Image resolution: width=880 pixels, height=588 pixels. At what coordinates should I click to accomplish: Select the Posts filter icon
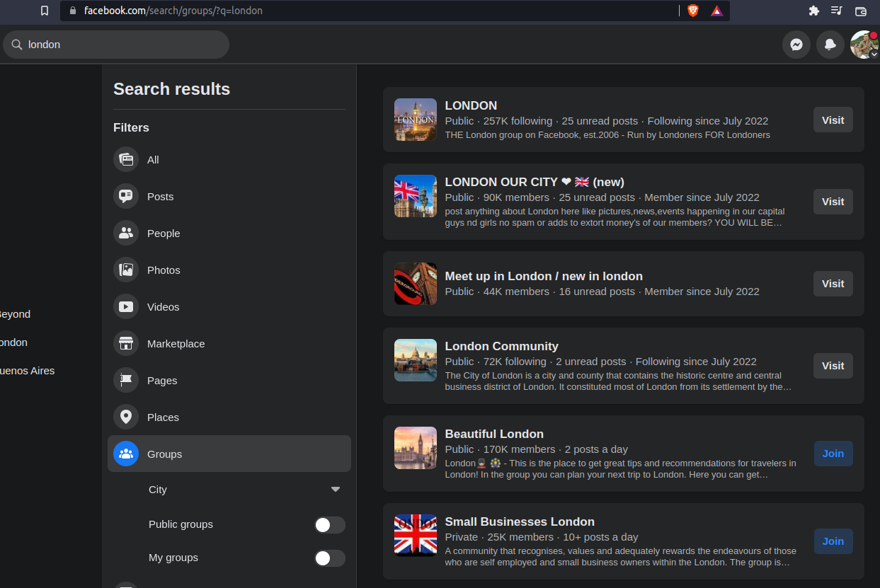[126, 197]
